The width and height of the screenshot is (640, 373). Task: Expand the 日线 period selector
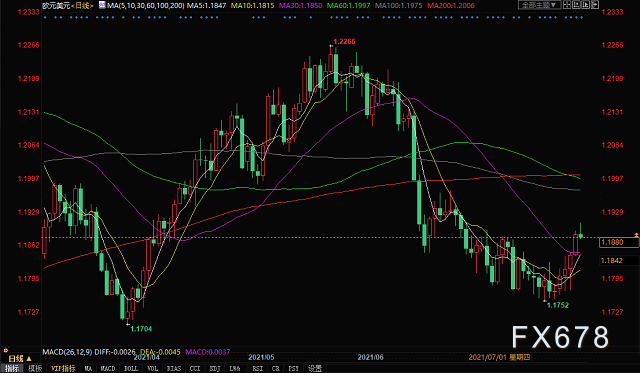pyautogui.click(x=20, y=358)
